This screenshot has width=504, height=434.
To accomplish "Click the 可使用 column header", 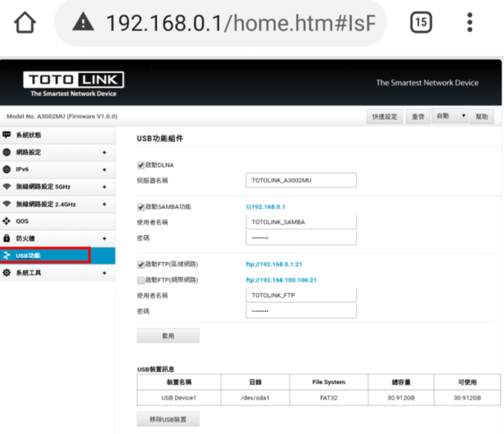I will click(467, 382).
